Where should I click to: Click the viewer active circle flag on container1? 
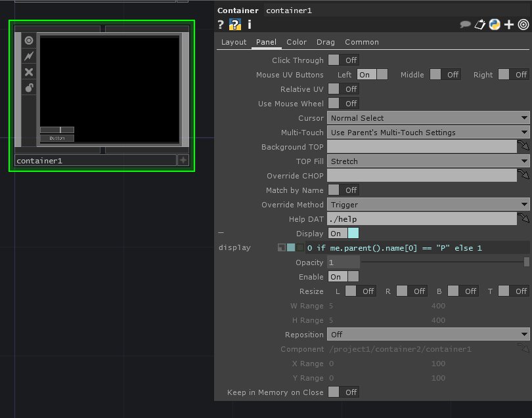click(x=29, y=41)
